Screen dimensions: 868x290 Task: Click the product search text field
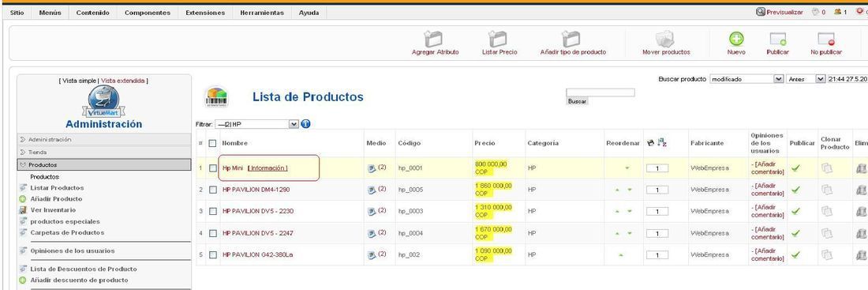pos(600,92)
